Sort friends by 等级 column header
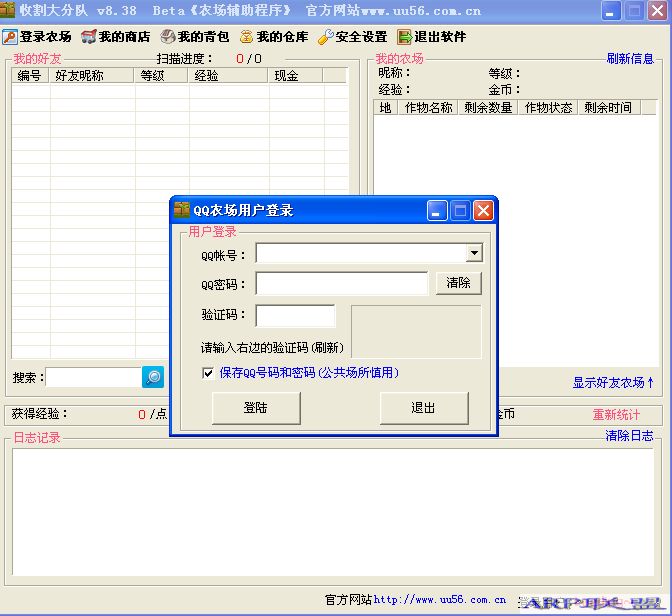This screenshot has height=616, width=672. (161, 75)
